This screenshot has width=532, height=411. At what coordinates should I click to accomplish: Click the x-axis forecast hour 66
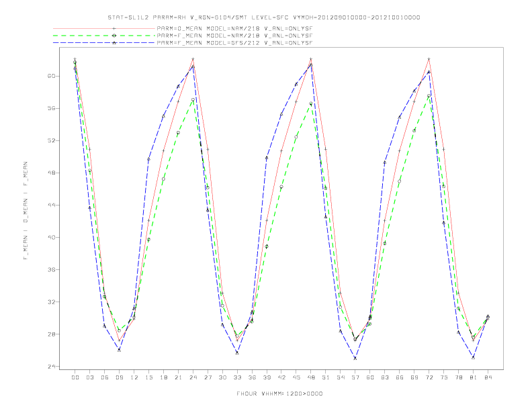pyautogui.click(x=400, y=377)
